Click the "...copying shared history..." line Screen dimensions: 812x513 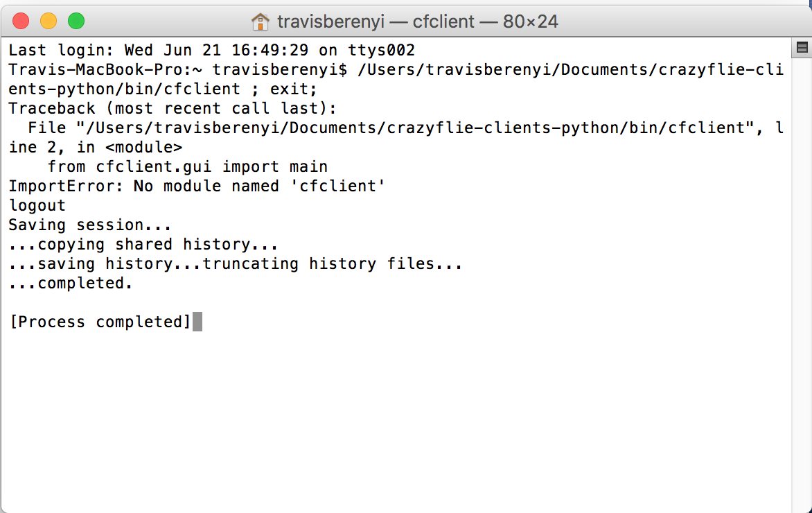click(143, 245)
